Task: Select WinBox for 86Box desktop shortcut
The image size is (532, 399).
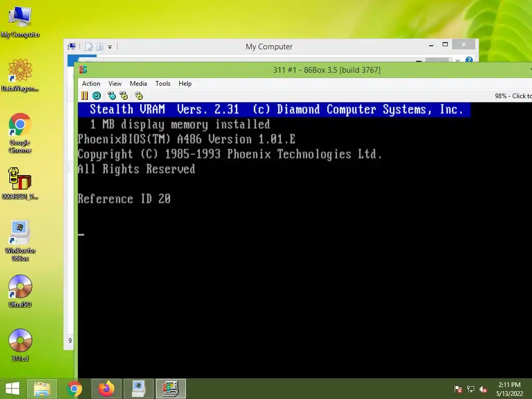Action: point(20,241)
